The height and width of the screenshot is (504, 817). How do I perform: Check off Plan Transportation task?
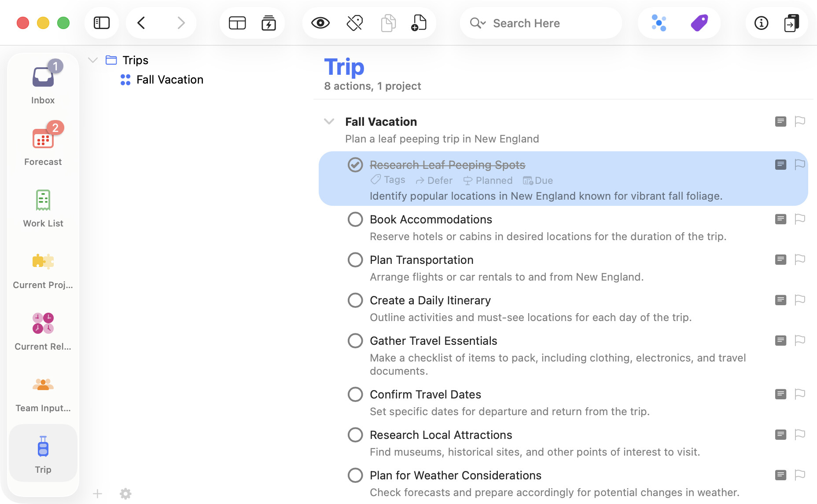pyautogui.click(x=355, y=260)
